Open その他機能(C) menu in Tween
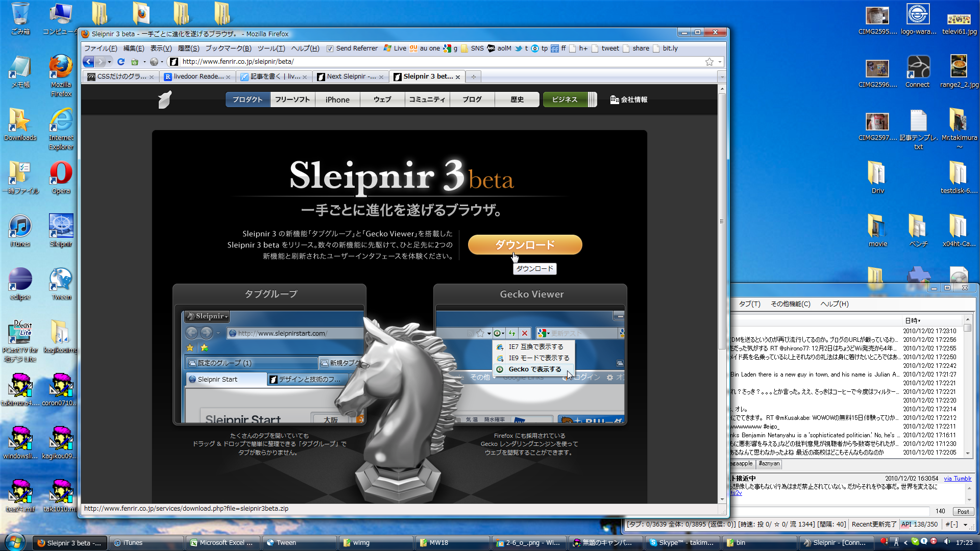The width and height of the screenshot is (980, 551). point(790,304)
